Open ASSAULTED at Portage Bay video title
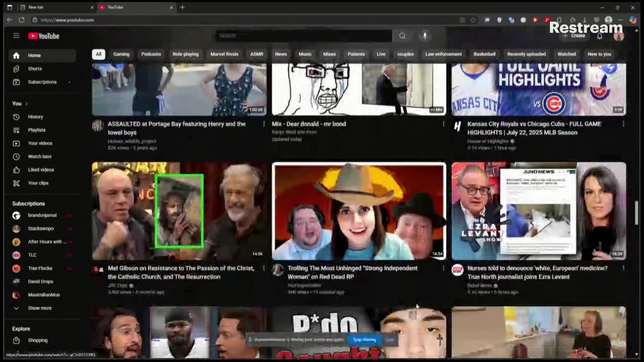 pos(177,128)
